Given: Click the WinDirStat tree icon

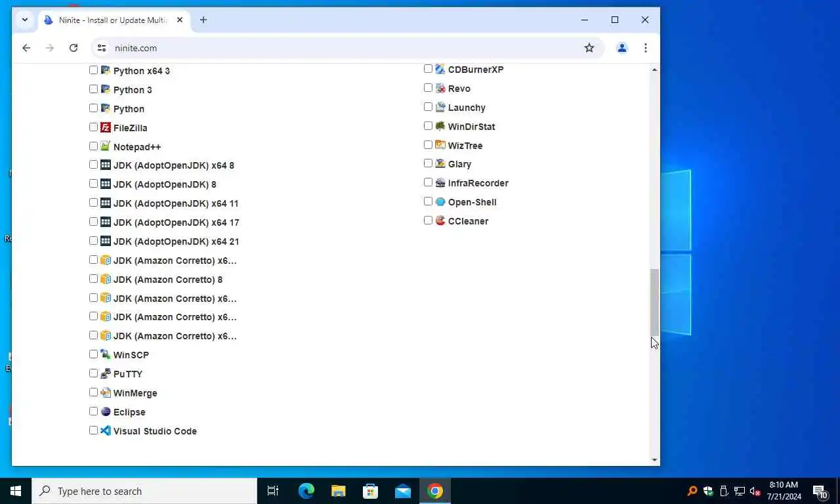Looking at the screenshot, I should pyautogui.click(x=440, y=126).
